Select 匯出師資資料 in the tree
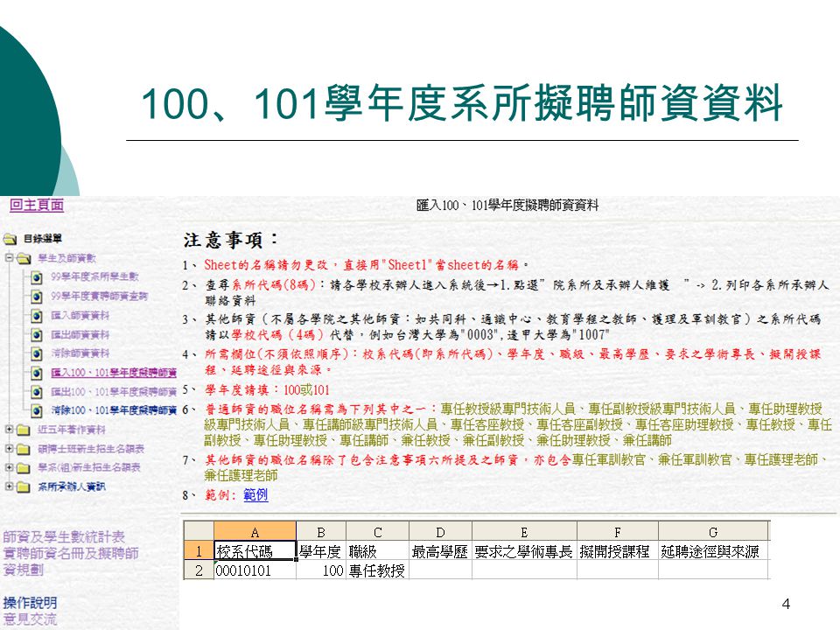 click(80, 335)
